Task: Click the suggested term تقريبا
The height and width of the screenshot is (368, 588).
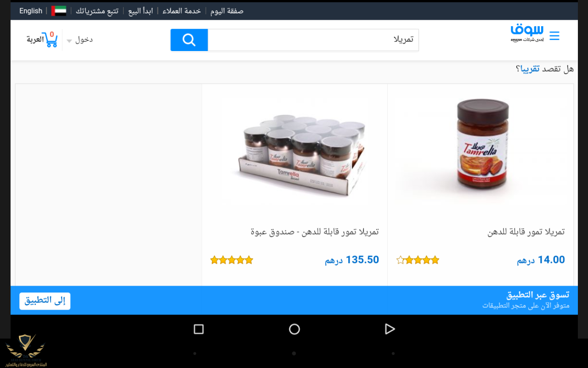Action: [530, 69]
